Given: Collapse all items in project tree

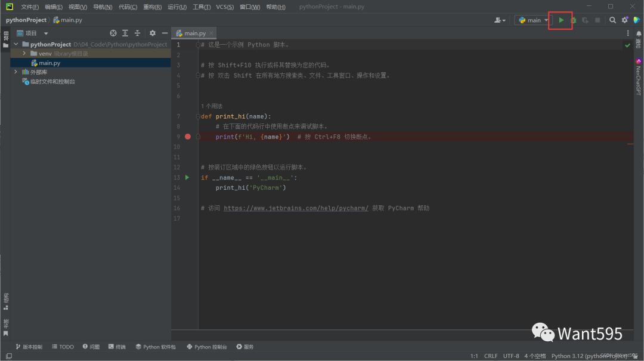Looking at the screenshot, I should (137, 33).
